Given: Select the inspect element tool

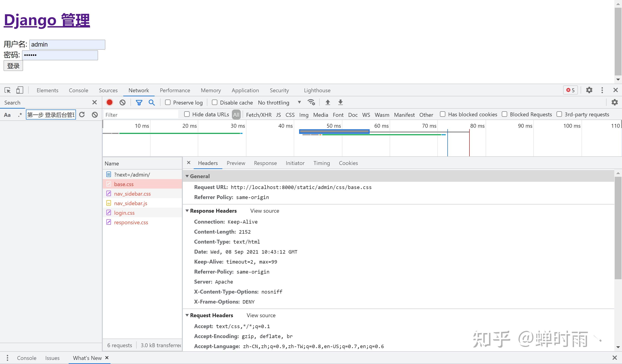Looking at the screenshot, I should click(8, 90).
